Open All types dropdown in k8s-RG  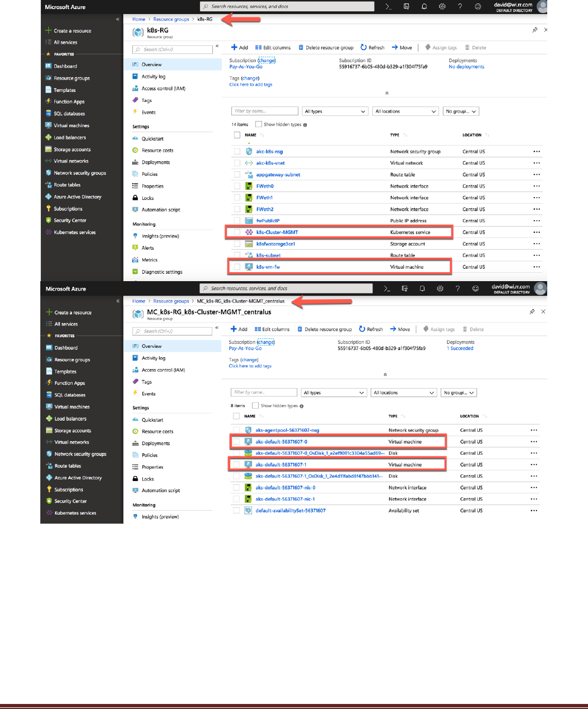(335, 111)
